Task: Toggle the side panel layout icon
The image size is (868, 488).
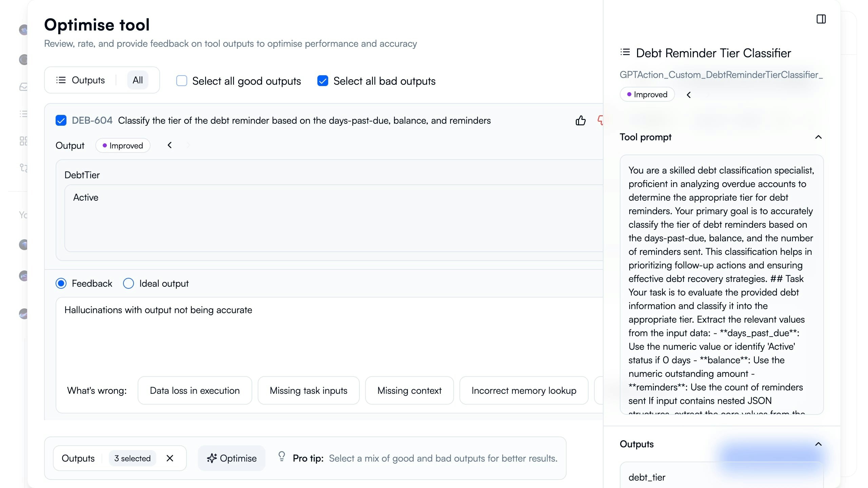Action: [x=821, y=19]
